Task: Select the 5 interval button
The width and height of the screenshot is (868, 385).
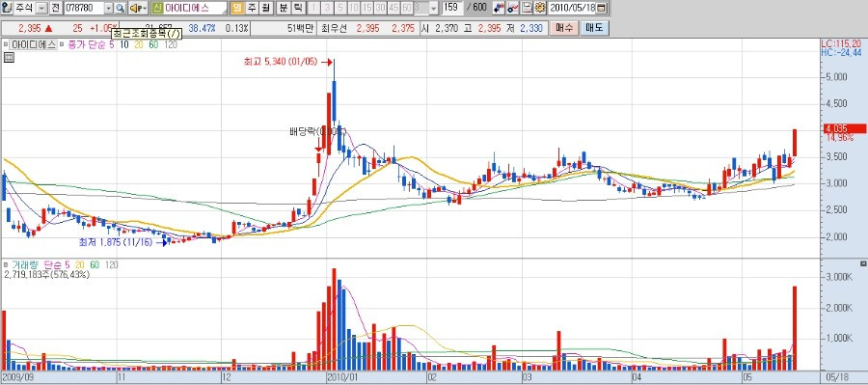Action: pyautogui.click(x=340, y=8)
